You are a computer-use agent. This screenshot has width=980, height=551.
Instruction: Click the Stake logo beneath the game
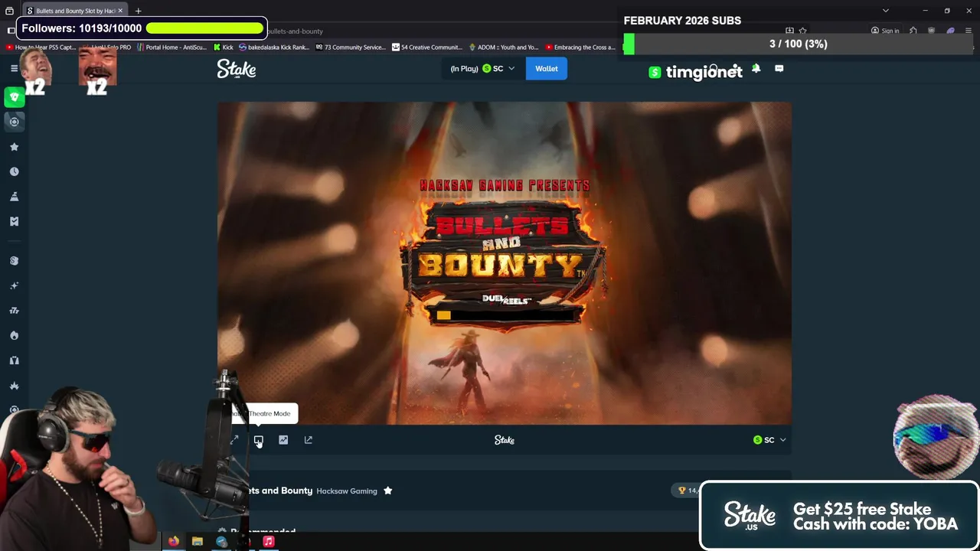click(505, 440)
